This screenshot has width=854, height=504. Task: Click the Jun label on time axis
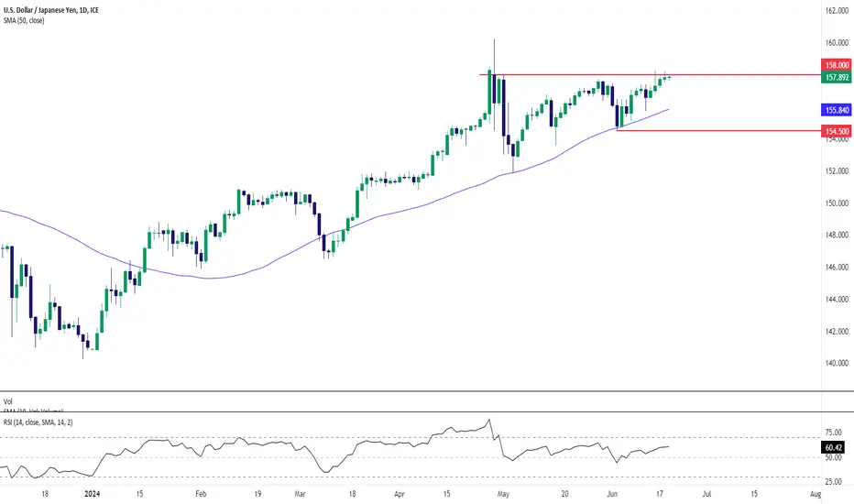[x=612, y=494]
